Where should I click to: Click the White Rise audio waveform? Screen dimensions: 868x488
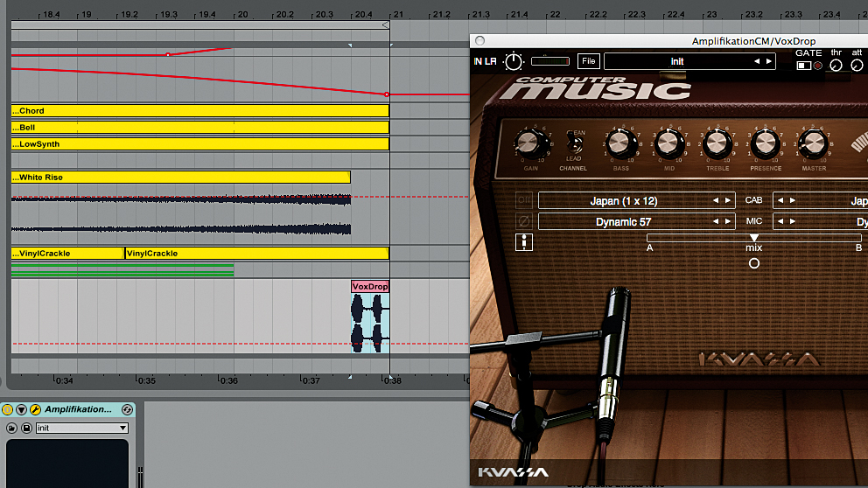click(x=180, y=213)
